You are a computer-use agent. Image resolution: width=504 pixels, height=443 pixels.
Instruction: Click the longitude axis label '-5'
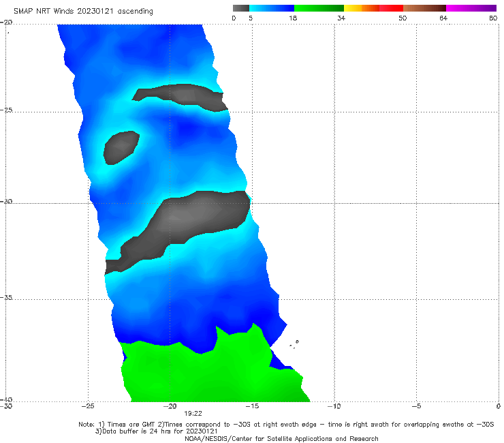coord(416,406)
